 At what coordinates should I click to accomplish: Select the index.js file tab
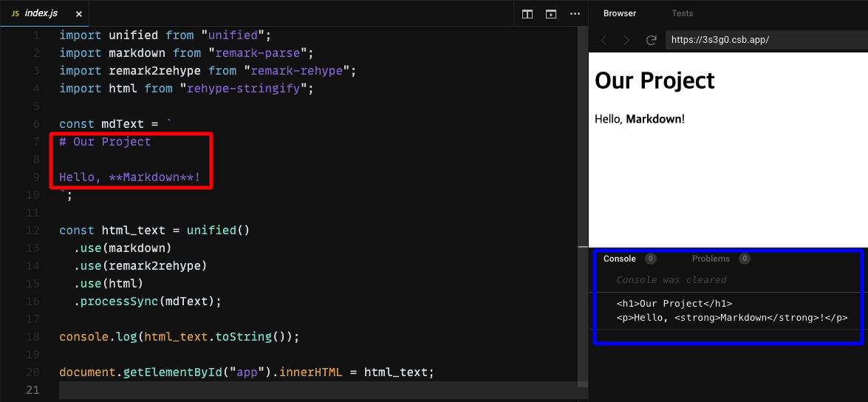point(45,14)
